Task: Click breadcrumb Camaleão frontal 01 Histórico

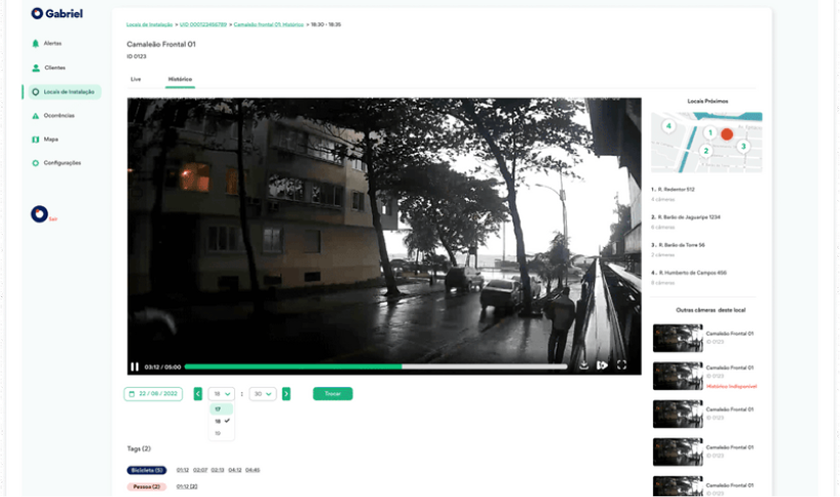Action: point(268,25)
